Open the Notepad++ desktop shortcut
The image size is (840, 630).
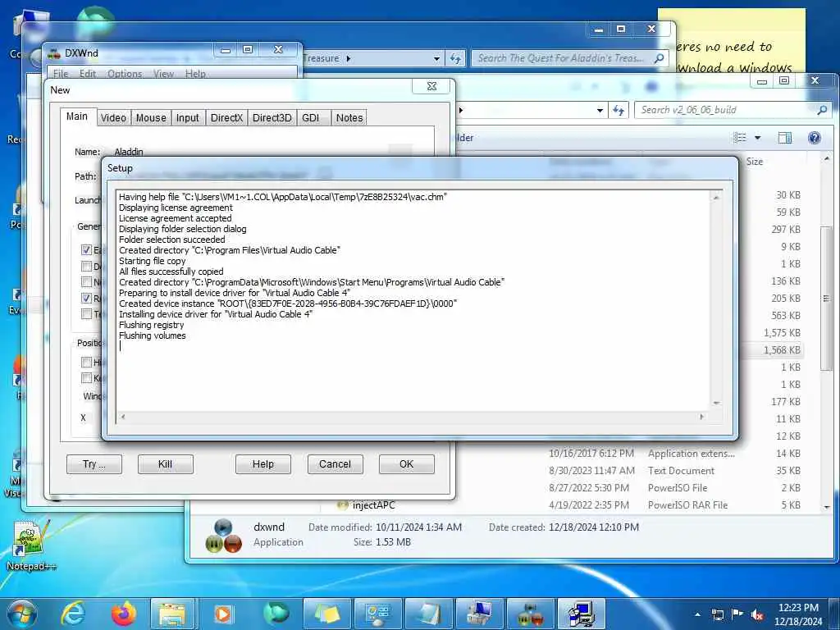click(x=30, y=546)
